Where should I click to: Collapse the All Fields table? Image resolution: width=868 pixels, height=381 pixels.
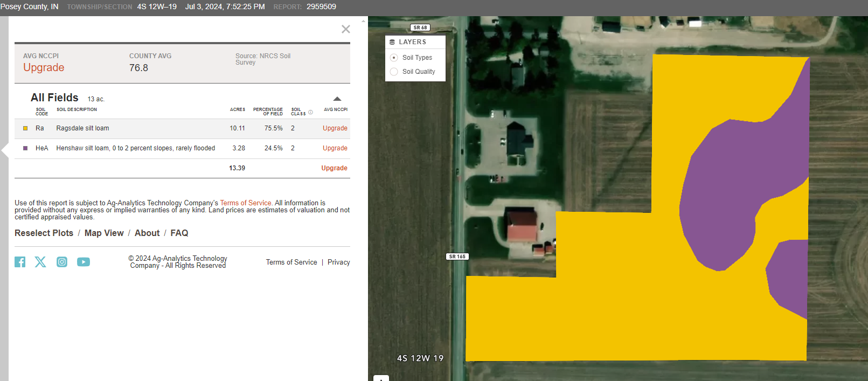coord(337,99)
